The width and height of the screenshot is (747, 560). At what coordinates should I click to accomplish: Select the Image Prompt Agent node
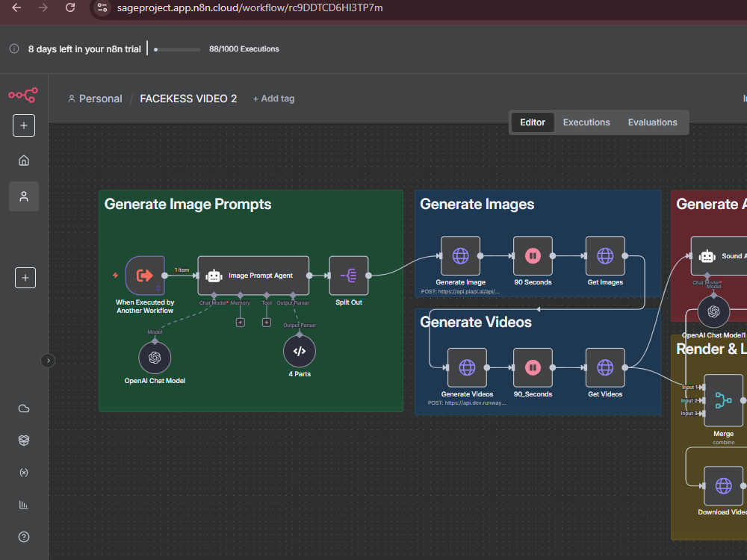tap(253, 276)
